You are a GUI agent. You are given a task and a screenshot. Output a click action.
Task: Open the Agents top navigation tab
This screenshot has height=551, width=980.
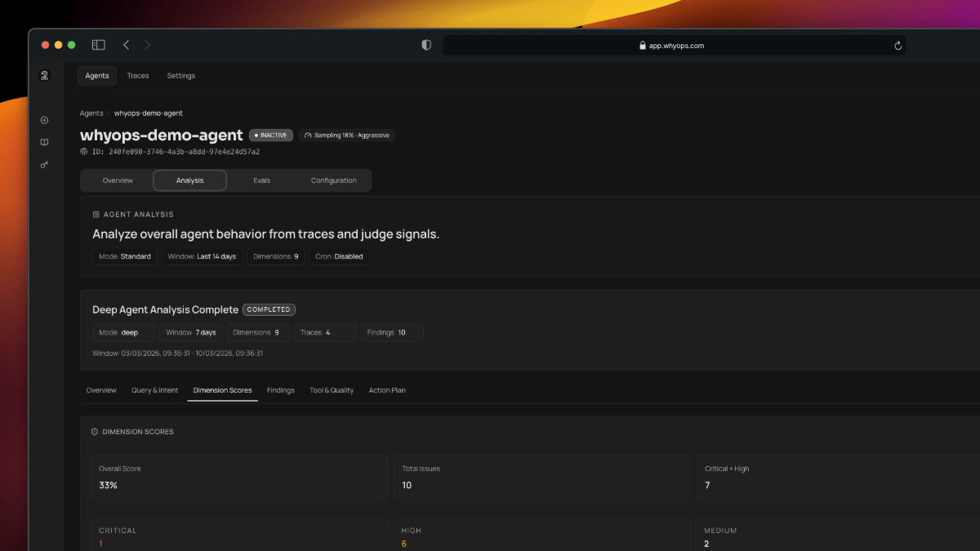(x=97, y=76)
